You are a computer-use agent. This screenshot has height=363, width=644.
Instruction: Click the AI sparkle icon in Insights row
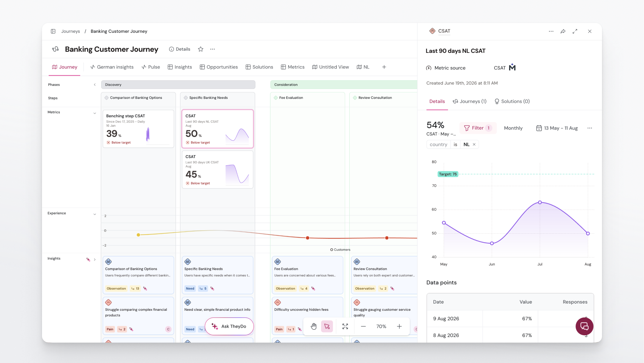pos(88,260)
